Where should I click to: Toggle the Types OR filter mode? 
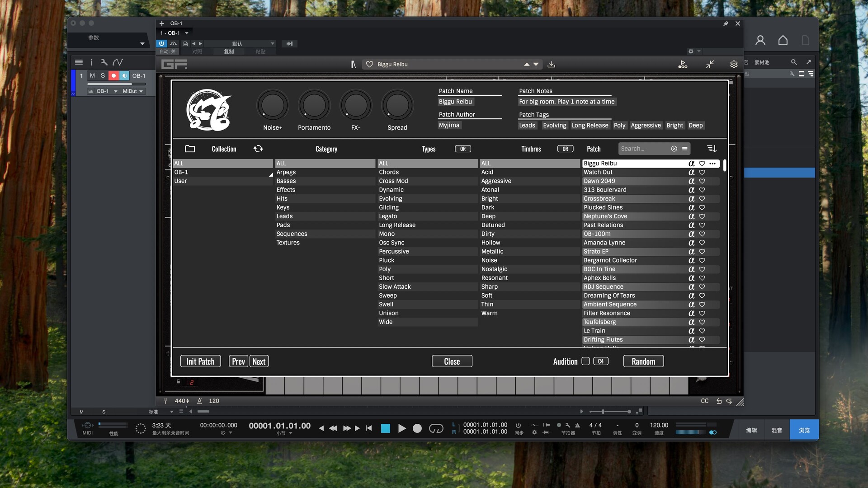[463, 149]
